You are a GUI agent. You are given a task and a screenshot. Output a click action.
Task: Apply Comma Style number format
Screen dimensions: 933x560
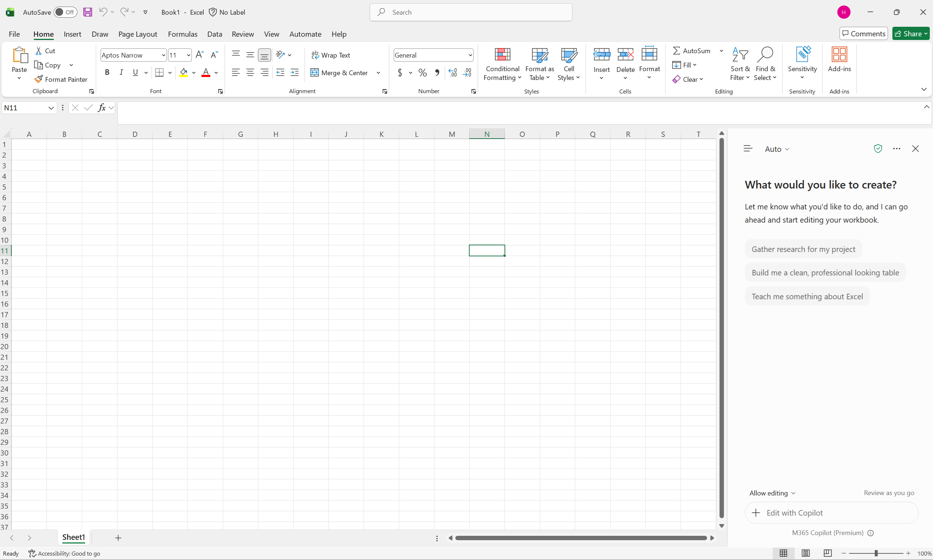[x=437, y=73]
